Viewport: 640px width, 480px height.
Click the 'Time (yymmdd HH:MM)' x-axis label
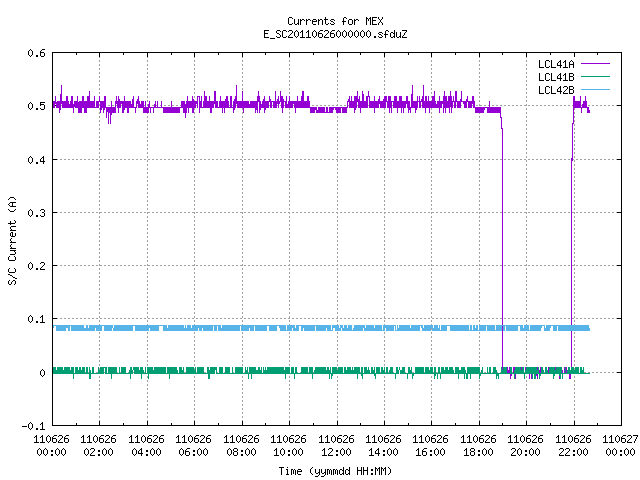(x=335, y=471)
